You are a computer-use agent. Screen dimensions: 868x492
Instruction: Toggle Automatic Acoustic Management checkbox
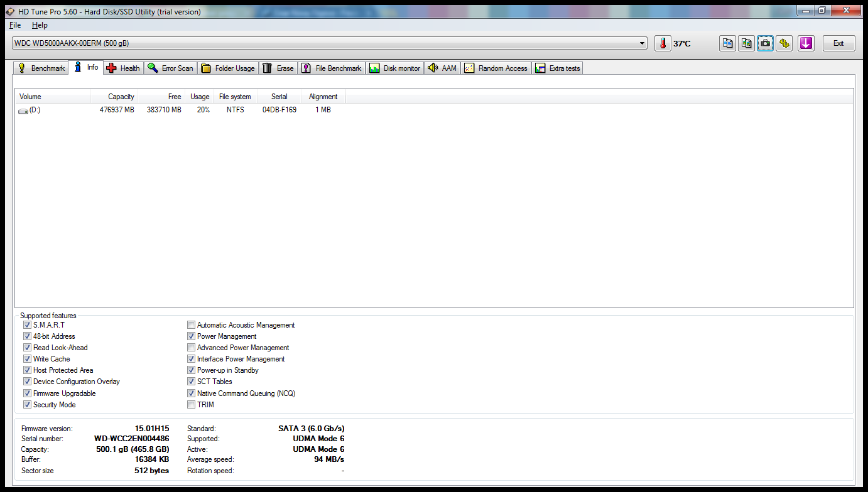click(x=191, y=325)
